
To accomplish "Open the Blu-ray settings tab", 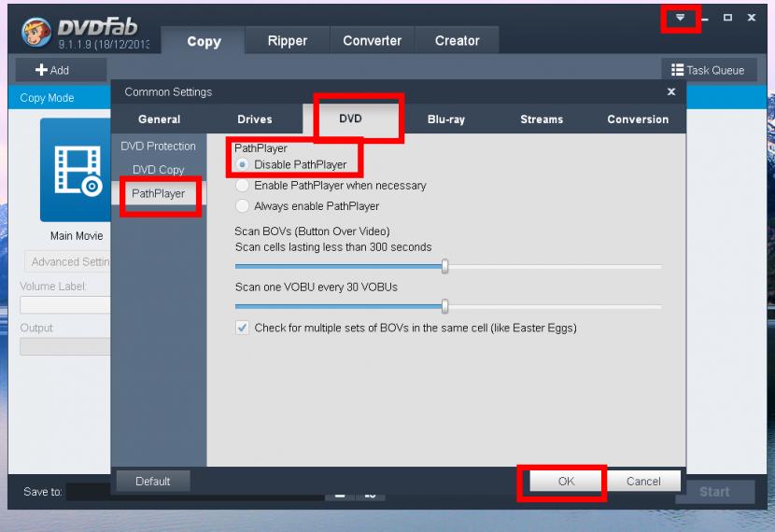I will tap(445, 119).
